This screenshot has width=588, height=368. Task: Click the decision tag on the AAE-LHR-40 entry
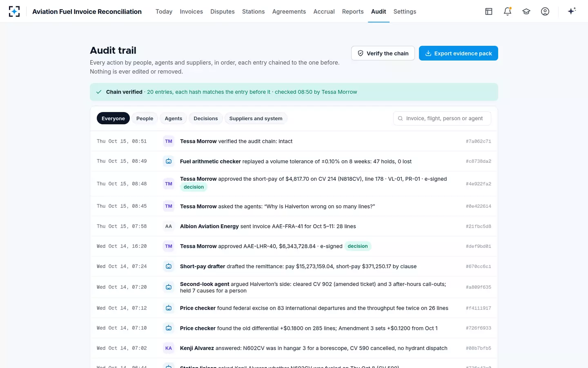pyautogui.click(x=358, y=246)
